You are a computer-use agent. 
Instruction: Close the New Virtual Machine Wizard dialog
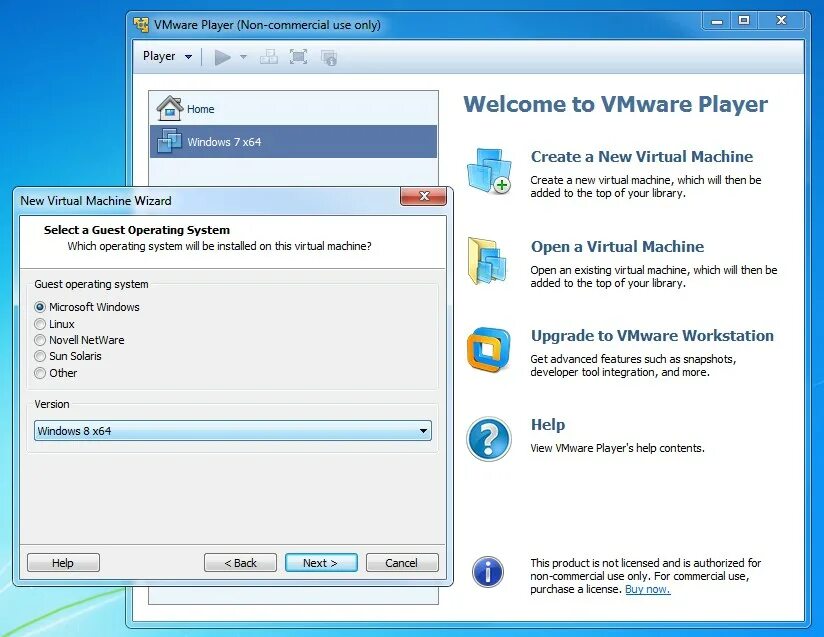click(424, 196)
